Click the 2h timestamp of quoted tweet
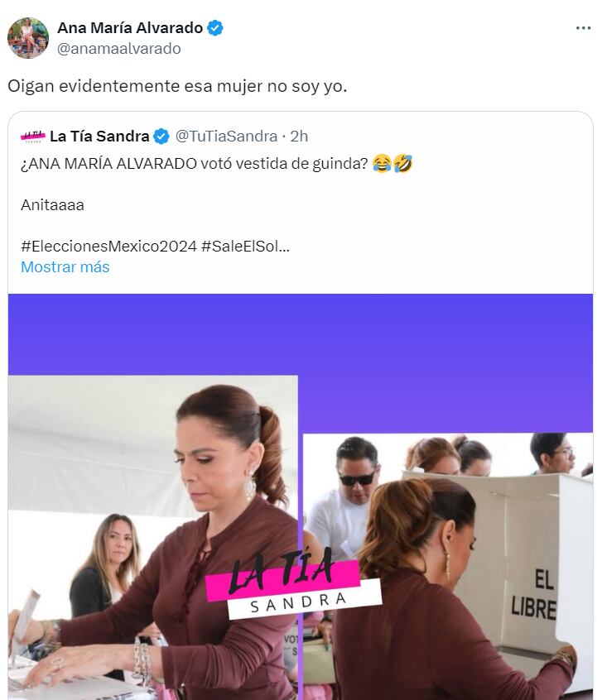The image size is (602, 700). [x=299, y=137]
